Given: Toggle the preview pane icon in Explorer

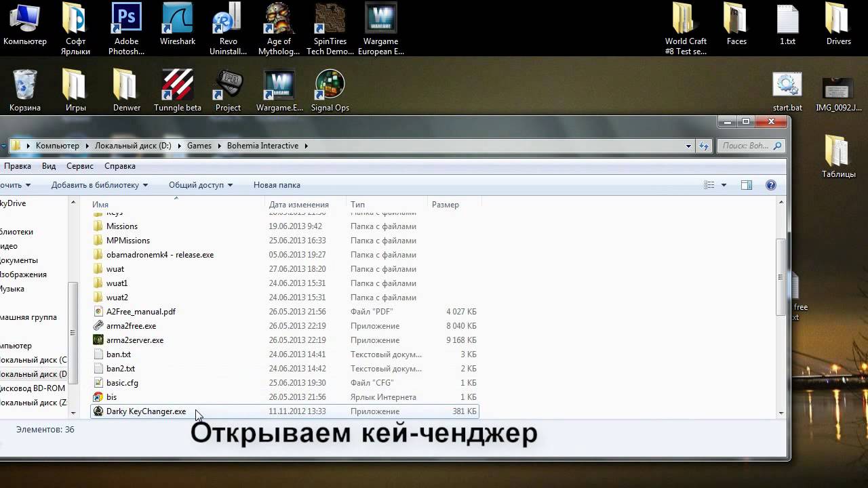Looking at the screenshot, I should point(747,185).
